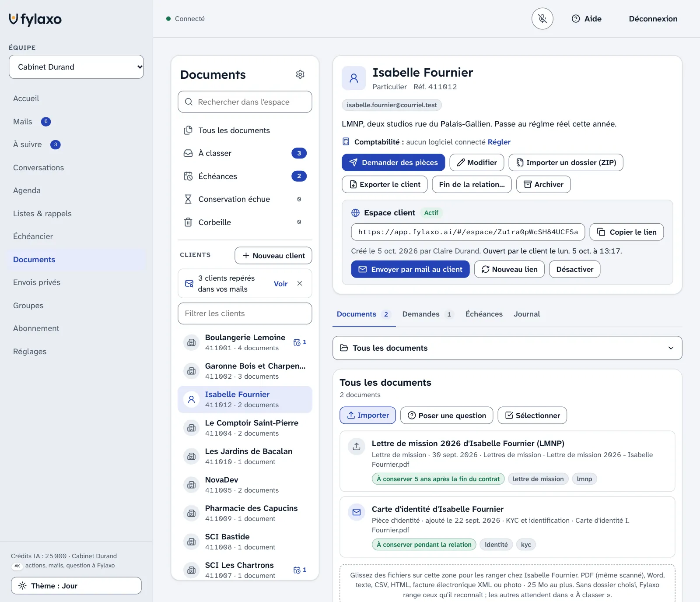Click Voir for detected clients
This screenshot has height=602, width=700.
(x=280, y=284)
